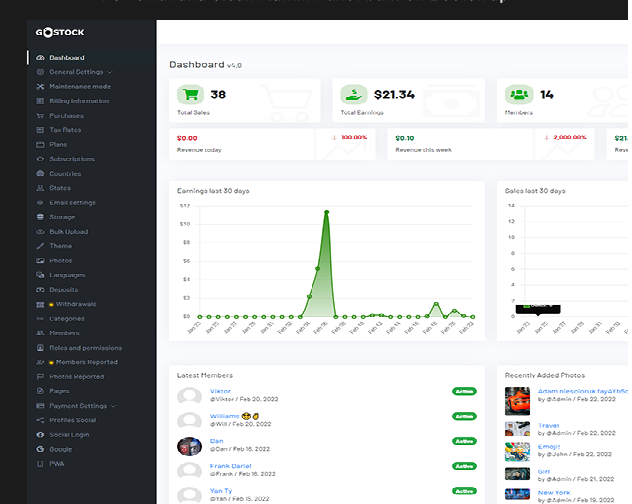The width and height of the screenshot is (632, 504).
Task: Click the Countries globe icon in sidebar
Action: point(40,174)
